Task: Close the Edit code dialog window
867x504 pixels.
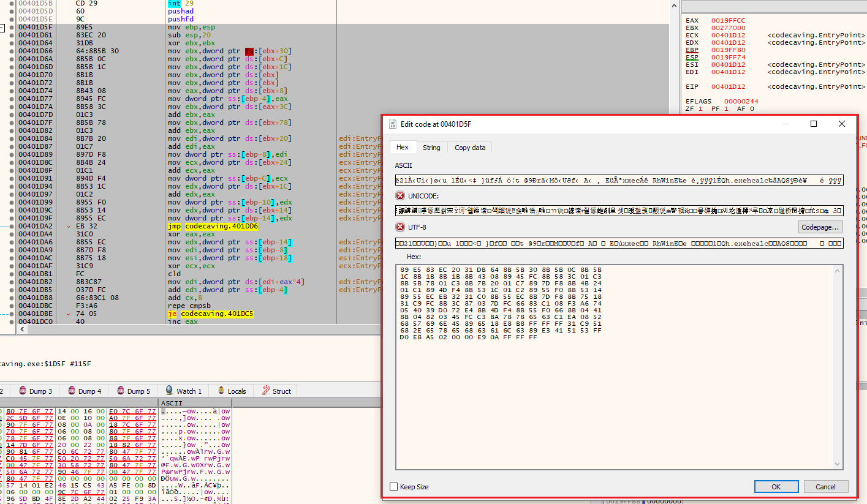Action: 842,124
